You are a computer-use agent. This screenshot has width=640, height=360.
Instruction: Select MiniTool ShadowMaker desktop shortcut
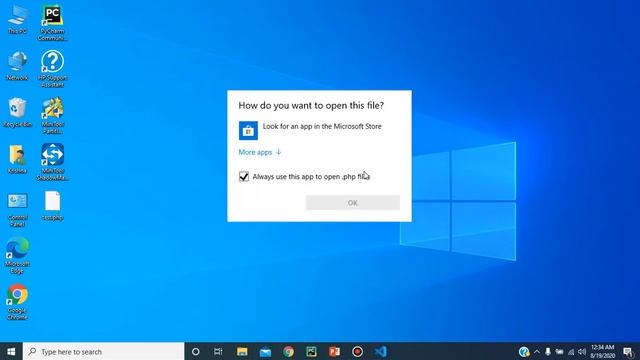pos(52,162)
